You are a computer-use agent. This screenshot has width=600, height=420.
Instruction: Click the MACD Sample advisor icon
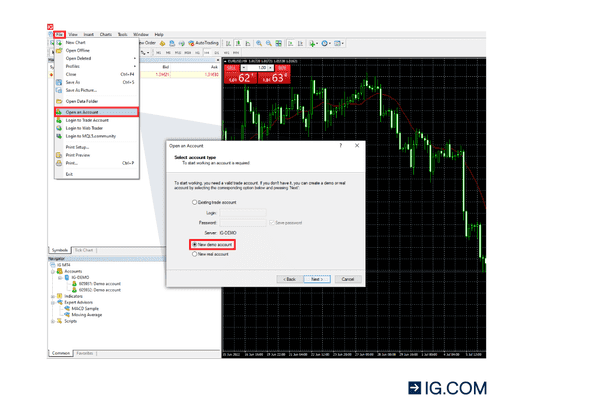point(67,308)
